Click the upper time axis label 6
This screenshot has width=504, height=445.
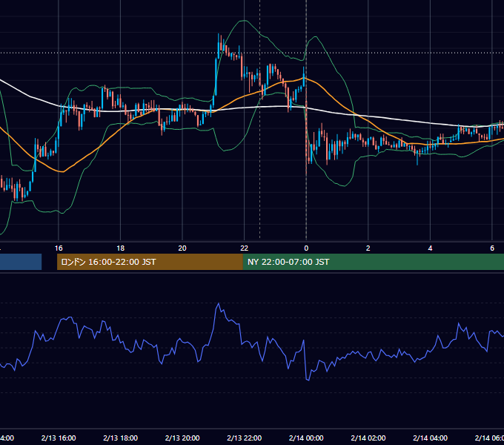click(492, 248)
